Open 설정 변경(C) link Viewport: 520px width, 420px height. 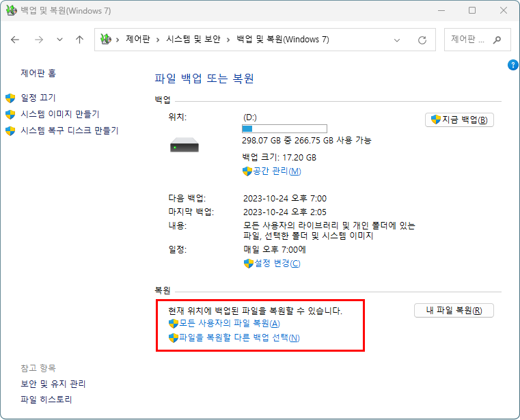click(x=277, y=264)
